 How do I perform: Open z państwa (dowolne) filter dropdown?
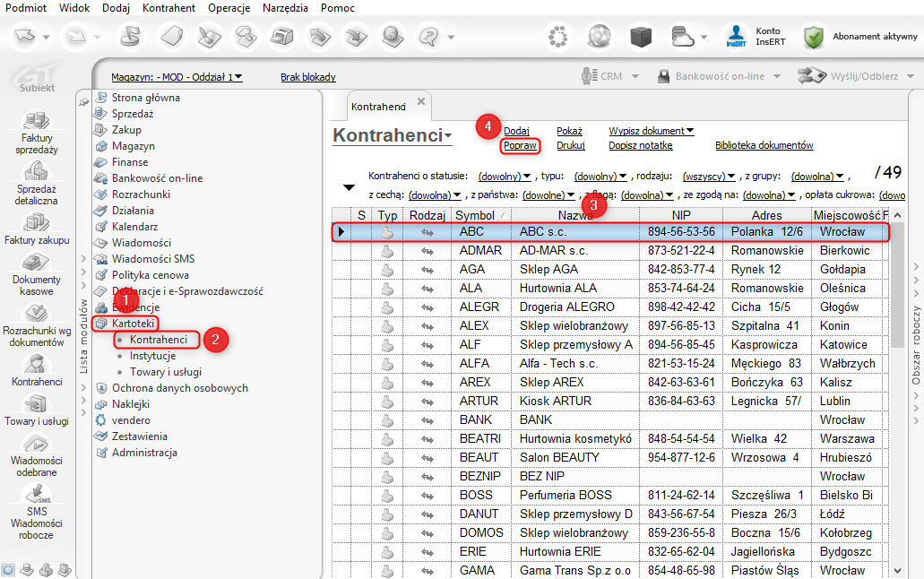pyautogui.click(x=548, y=194)
